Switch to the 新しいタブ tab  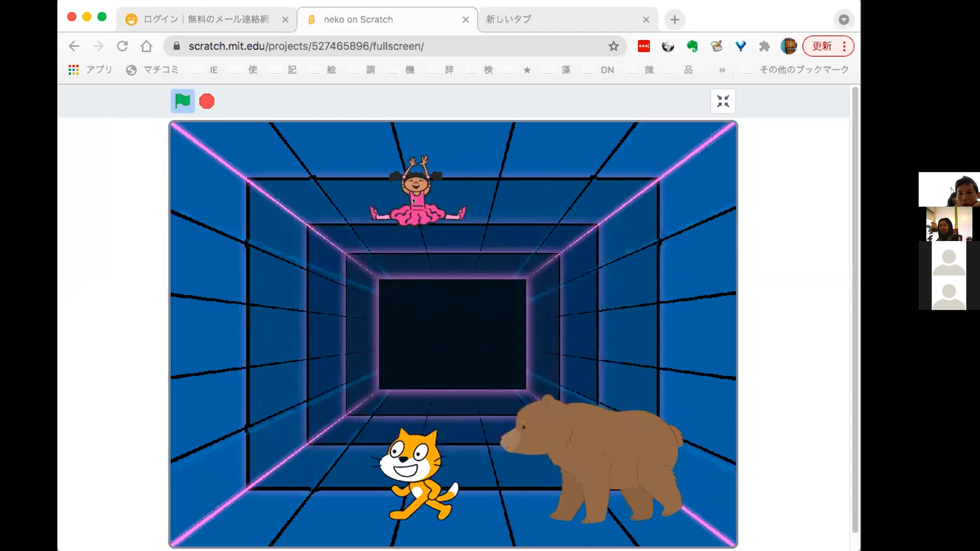coord(568,19)
